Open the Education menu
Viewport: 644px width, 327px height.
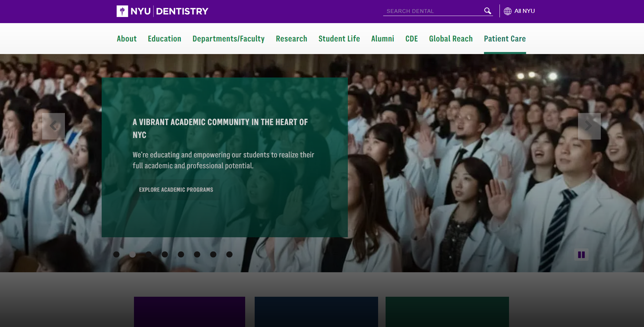click(x=165, y=39)
